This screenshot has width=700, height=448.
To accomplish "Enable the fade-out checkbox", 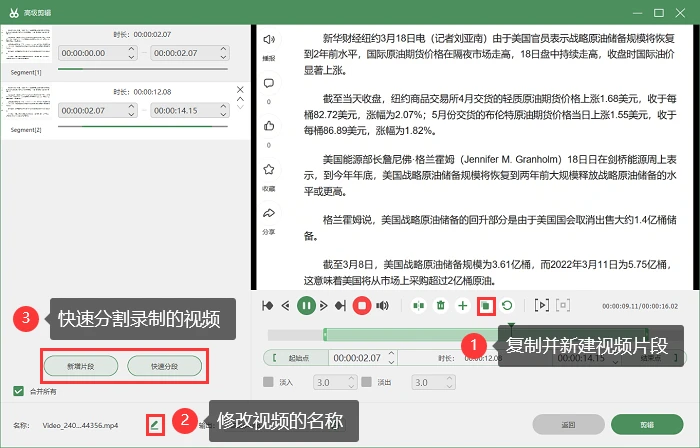I will 367,382.
